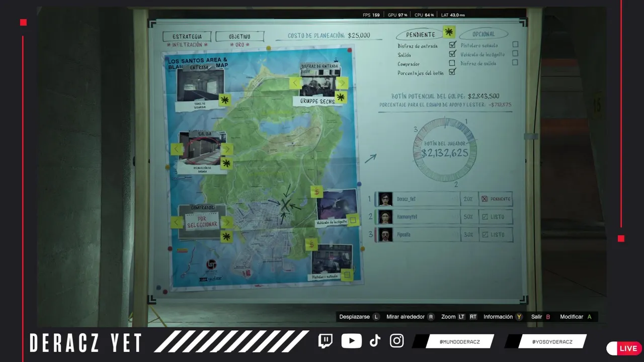The width and height of the screenshot is (644, 362).
Task: Click previous arrow on Comprador card
Action: [x=176, y=222]
